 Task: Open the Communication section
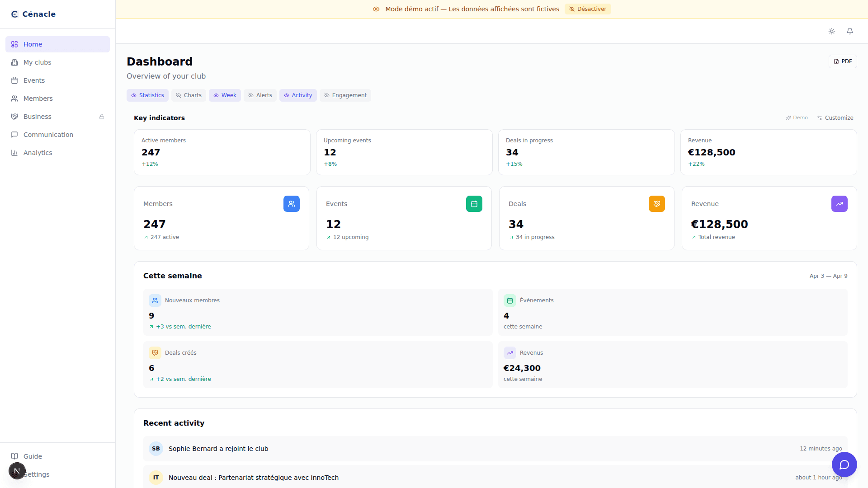tap(48, 134)
